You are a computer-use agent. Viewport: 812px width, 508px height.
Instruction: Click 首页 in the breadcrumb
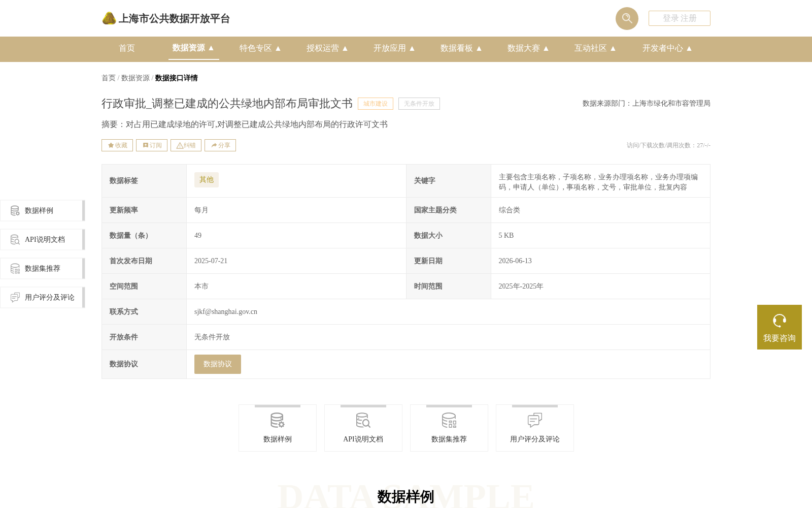pyautogui.click(x=109, y=78)
